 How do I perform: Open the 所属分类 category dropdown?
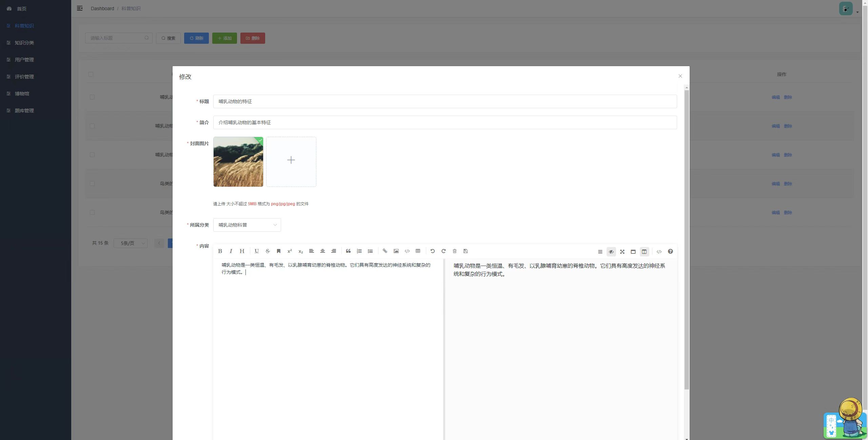[247, 225]
